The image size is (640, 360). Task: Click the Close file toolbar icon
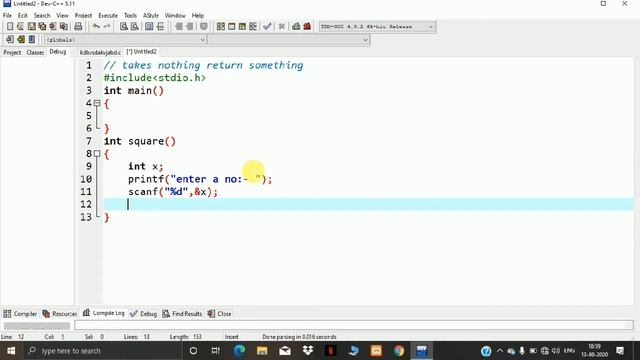53,27
